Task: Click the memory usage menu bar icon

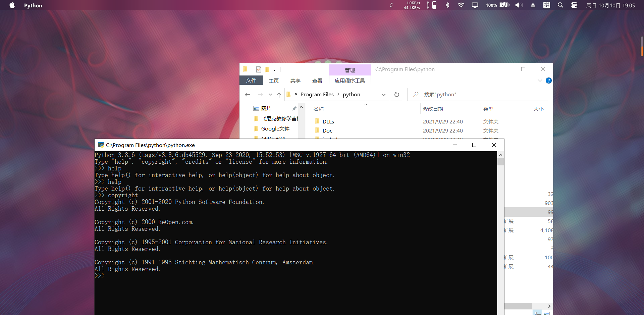Action: (432, 5)
